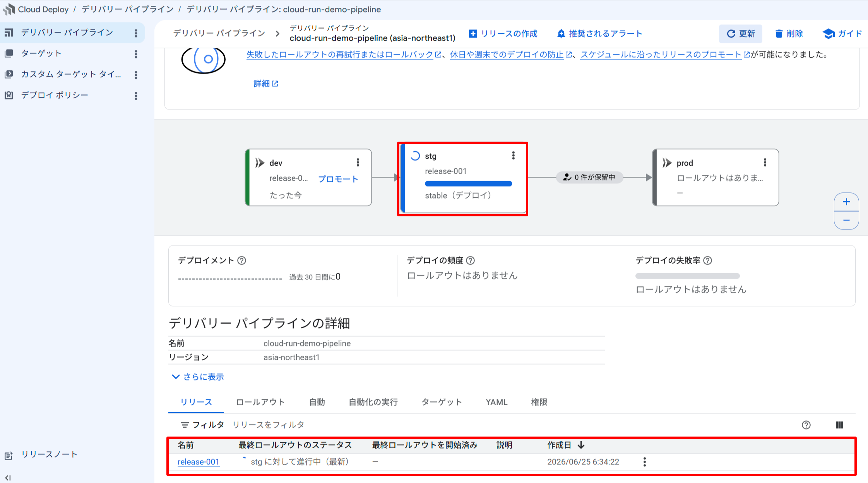The image size is (868, 483).
Task: Select the dev target card icon
Action: point(260,163)
